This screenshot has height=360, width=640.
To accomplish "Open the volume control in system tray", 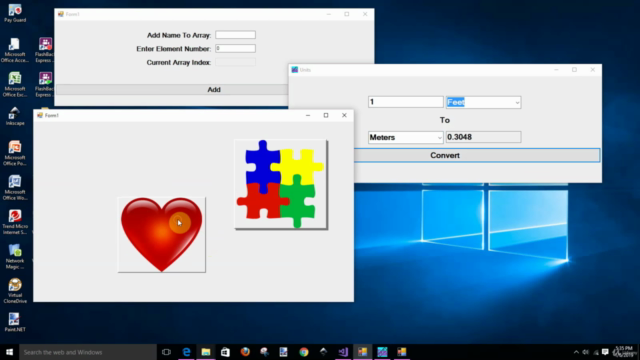I will (x=586, y=352).
